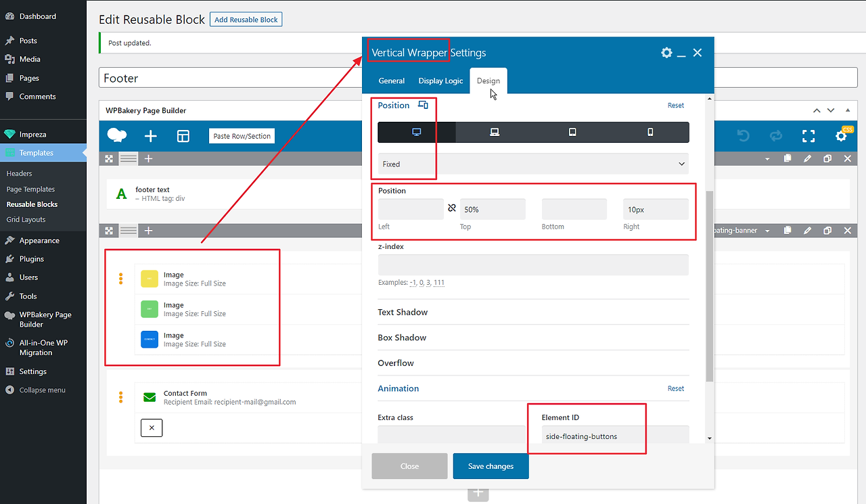This screenshot has width=866, height=504.
Task: Open the dropdown arrow of the floating-banner row
Action: [767, 231]
